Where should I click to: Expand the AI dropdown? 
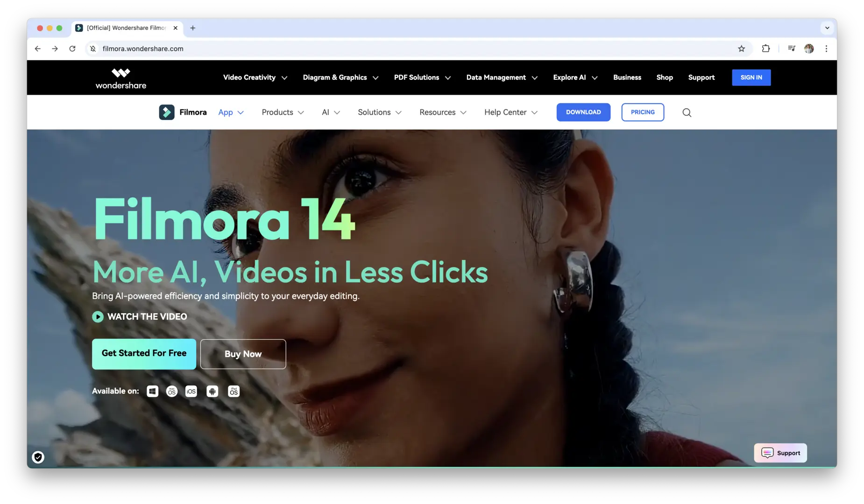(x=331, y=112)
